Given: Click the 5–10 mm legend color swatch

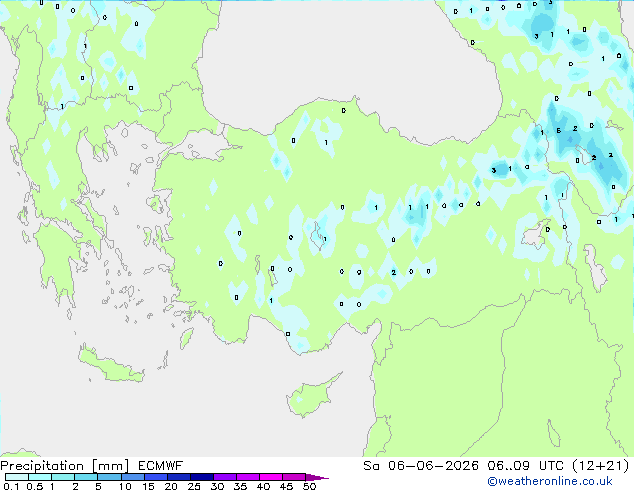Looking at the screenshot, I should coord(109,477).
